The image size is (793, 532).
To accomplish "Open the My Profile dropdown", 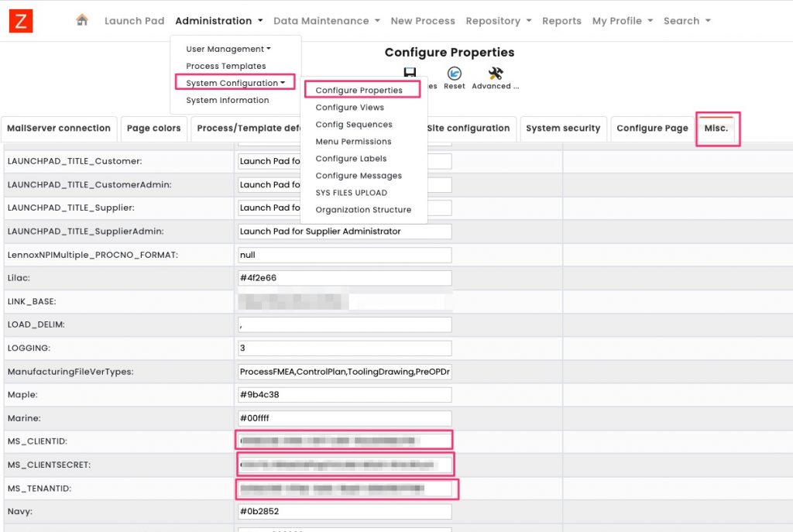I will coord(623,21).
